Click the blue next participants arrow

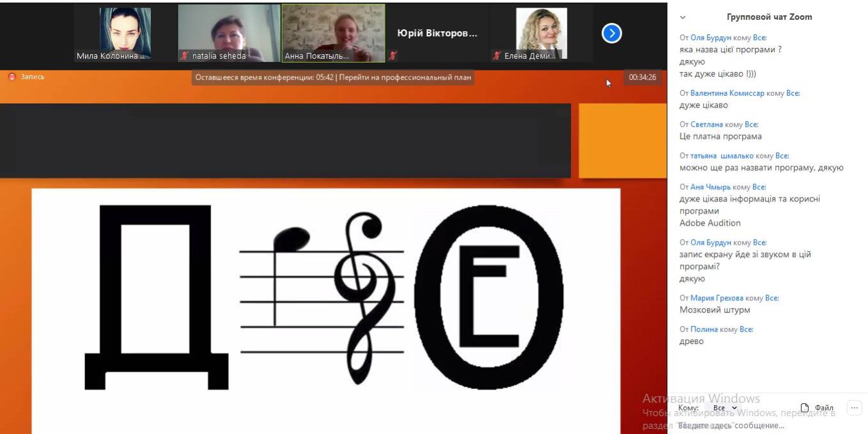[612, 33]
